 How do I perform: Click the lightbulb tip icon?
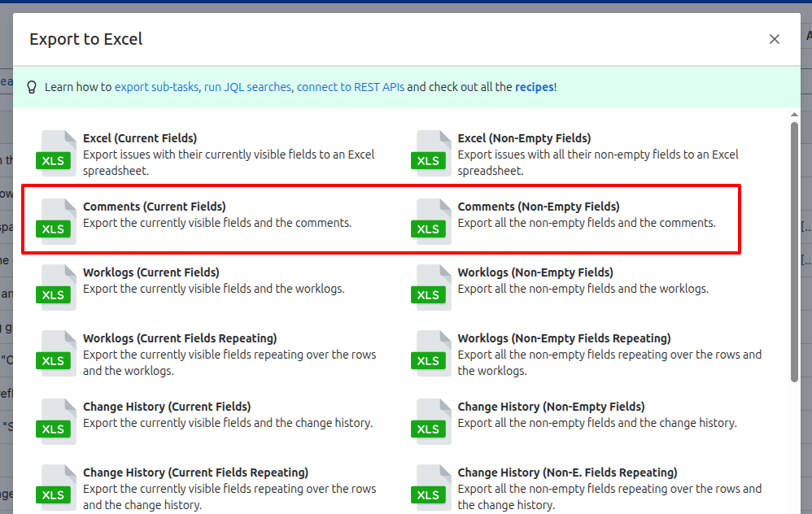coord(32,86)
